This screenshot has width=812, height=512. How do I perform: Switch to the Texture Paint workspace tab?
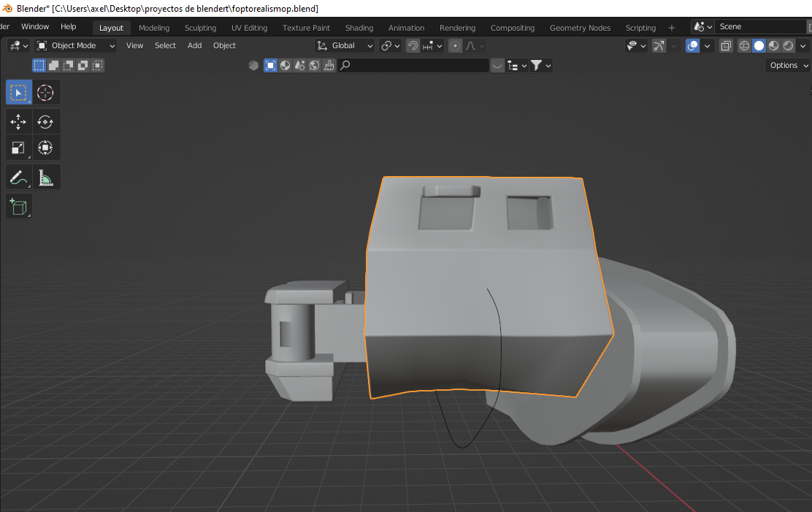pos(306,28)
